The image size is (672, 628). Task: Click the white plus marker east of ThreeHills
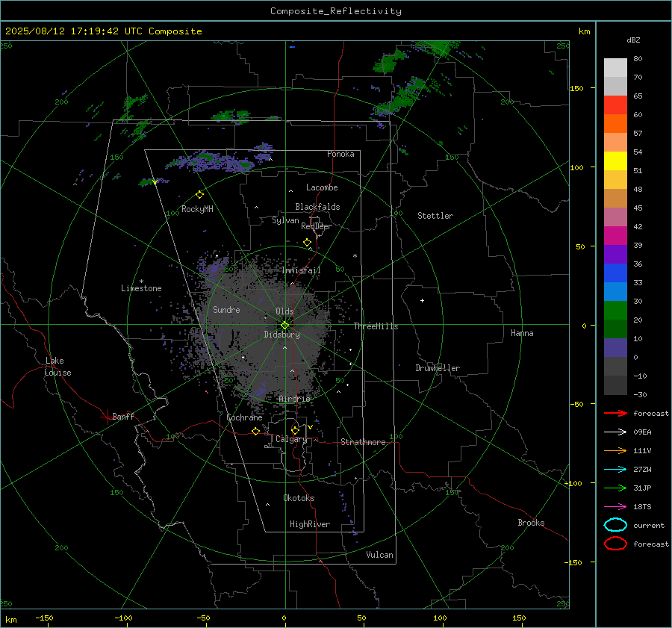click(422, 300)
